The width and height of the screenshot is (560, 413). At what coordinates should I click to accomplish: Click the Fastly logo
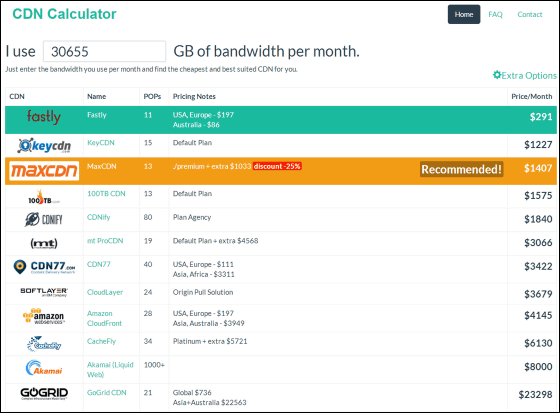[44, 117]
